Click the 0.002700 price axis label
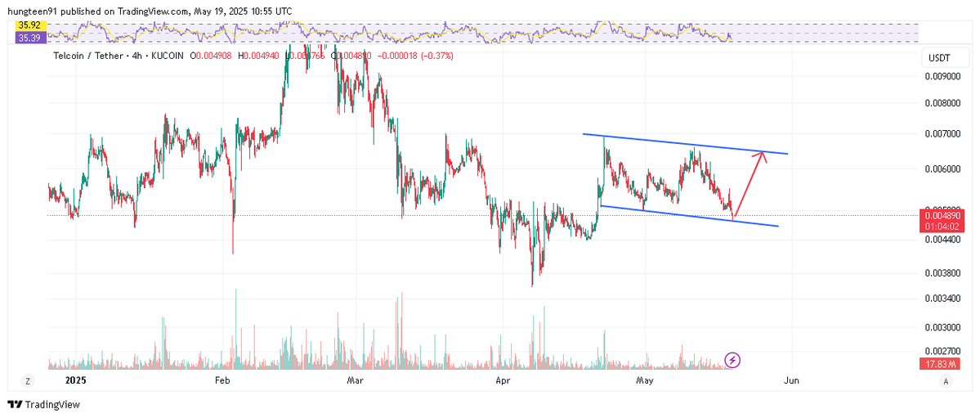 tap(942, 350)
